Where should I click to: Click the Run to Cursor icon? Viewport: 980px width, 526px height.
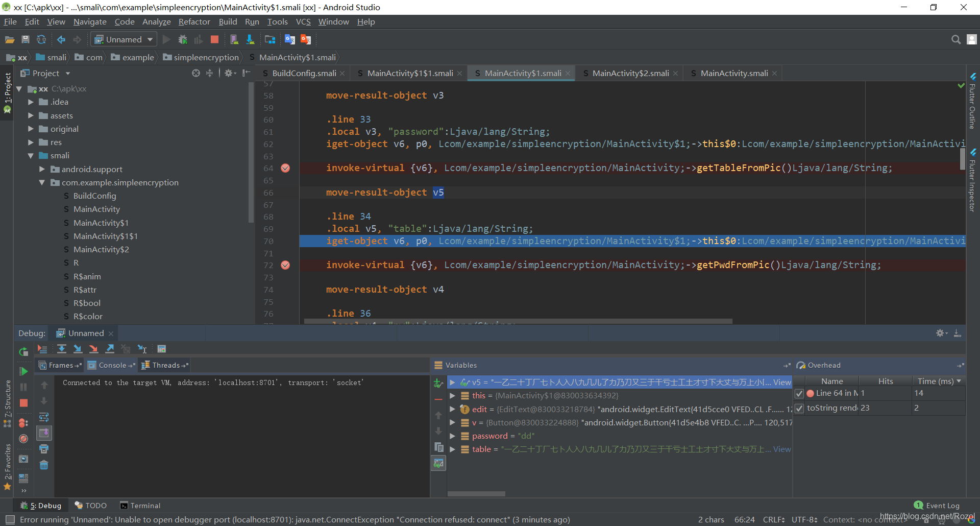coord(142,349)
